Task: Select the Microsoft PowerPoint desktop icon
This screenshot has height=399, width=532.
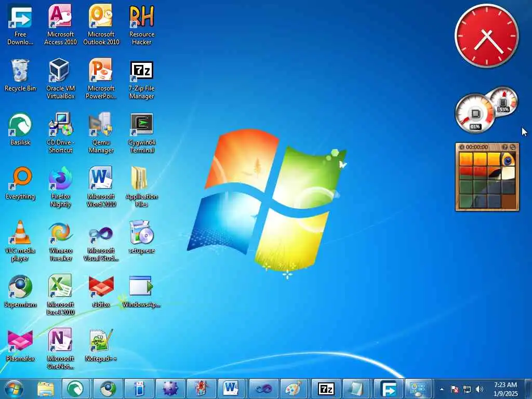Action: 101,79
